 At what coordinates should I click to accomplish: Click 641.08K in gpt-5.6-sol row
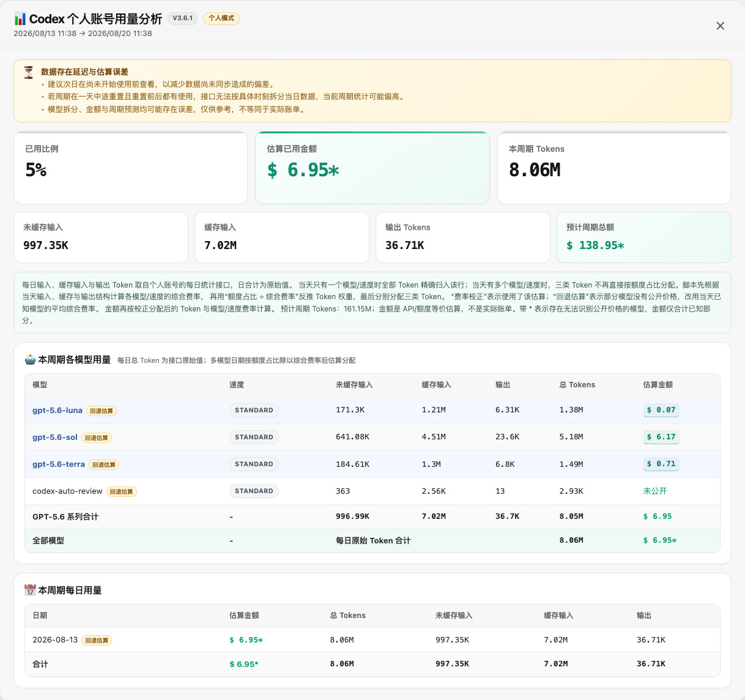pyautogui.click(x=352, y=437)
